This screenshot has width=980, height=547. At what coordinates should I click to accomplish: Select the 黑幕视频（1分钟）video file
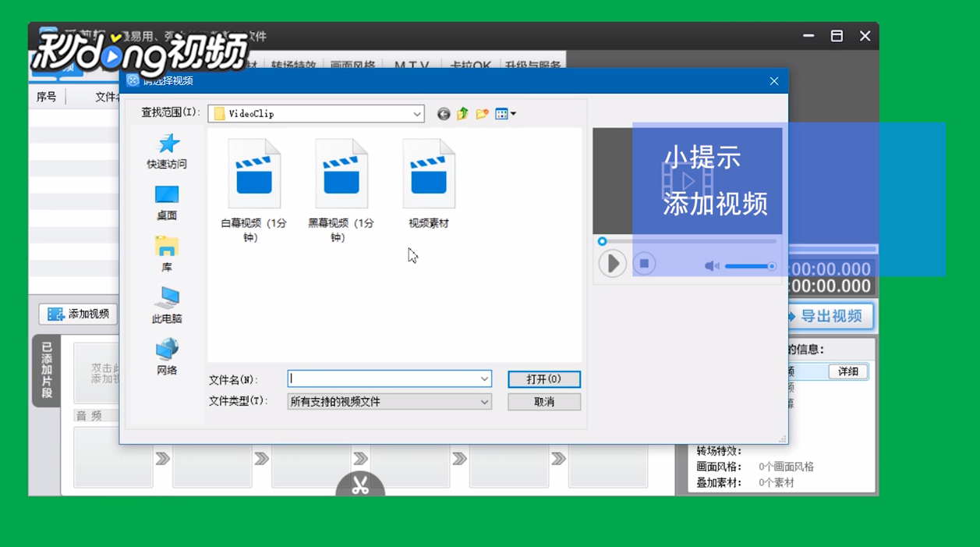point(341,191)
